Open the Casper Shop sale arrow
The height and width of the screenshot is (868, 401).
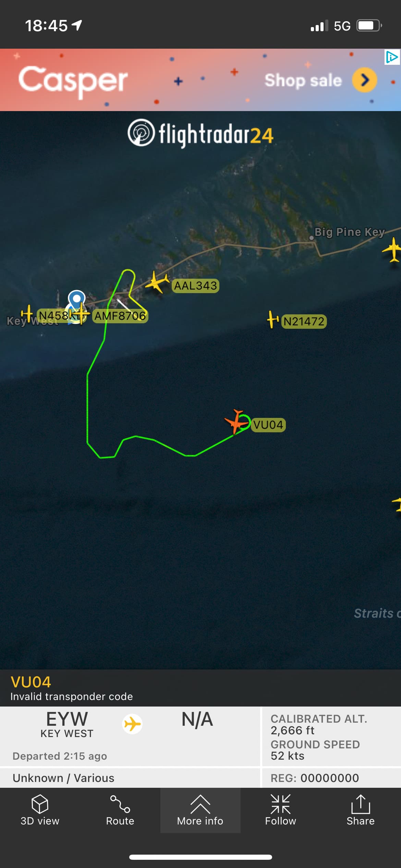pos(364,80)
